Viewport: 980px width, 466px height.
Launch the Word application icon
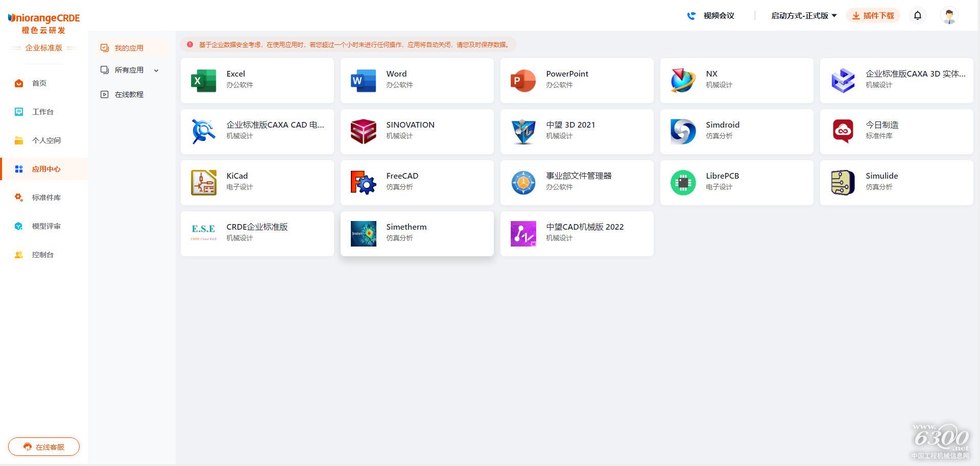click(x=363, y=81)
